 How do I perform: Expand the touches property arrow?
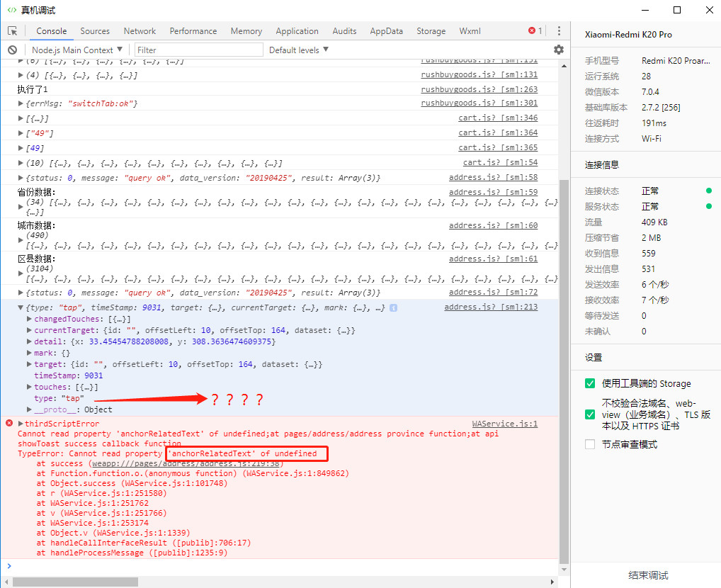click(30, 387)
